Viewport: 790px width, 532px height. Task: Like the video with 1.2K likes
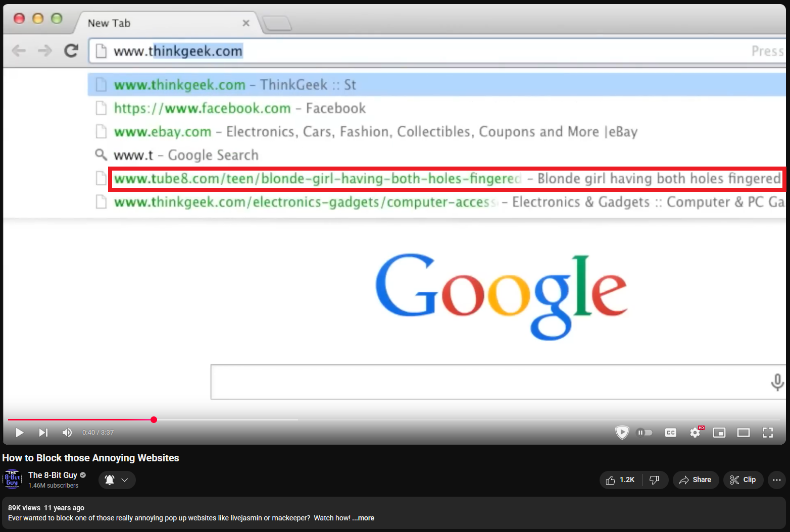(x=620, y=480)
